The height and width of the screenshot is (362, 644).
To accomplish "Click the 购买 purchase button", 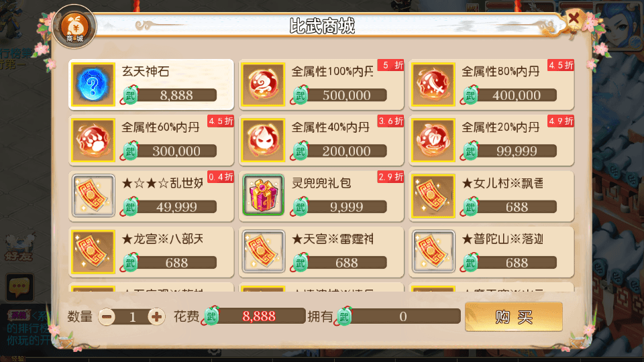I will click(513, 317).
